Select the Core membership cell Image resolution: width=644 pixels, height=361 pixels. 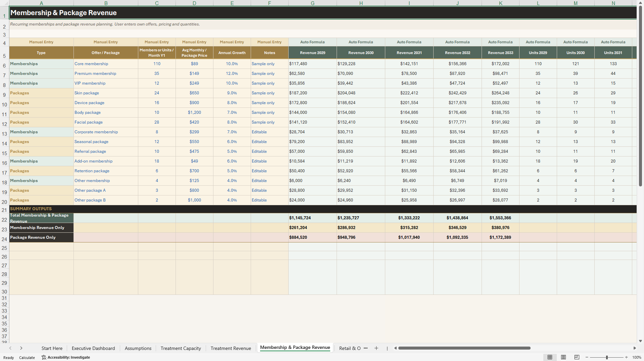tap(106, 64)
